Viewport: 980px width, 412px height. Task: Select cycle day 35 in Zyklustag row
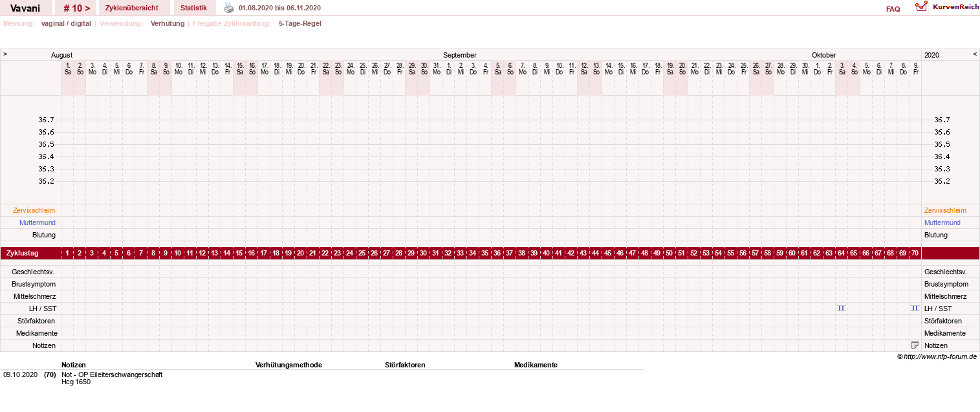tap(485, 253)
